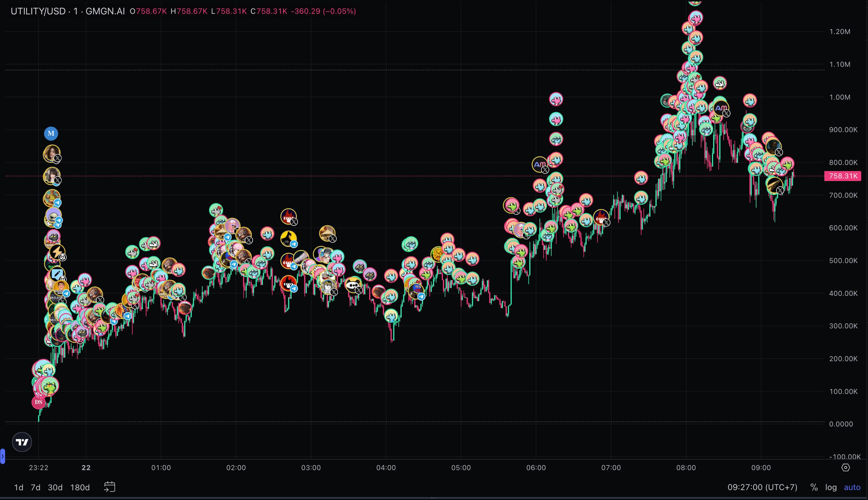The height and width of the screenshot is (500, 868).
Task: Toggle log scale mode
Action: [831, 487]
